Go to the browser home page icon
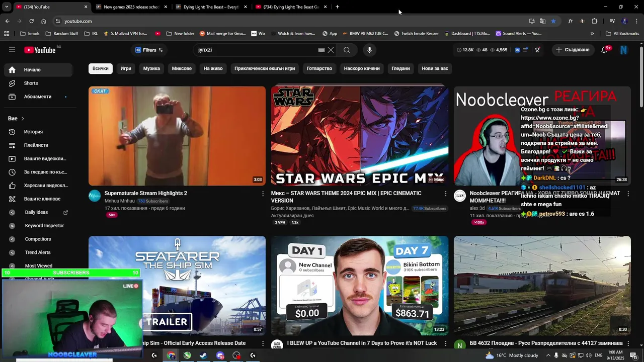This screenshot has height=362, width=644. click(44, 21)
